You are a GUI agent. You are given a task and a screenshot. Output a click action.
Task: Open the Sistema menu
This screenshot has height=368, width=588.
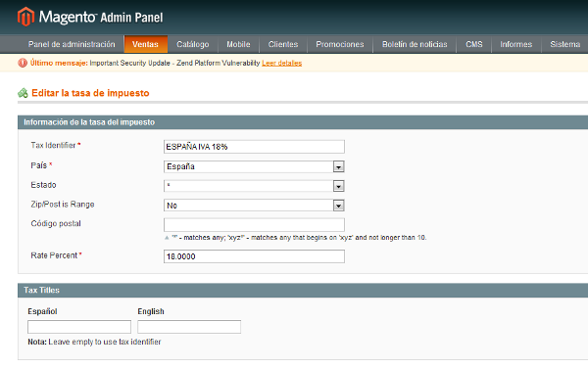click(x=564, y=44)
